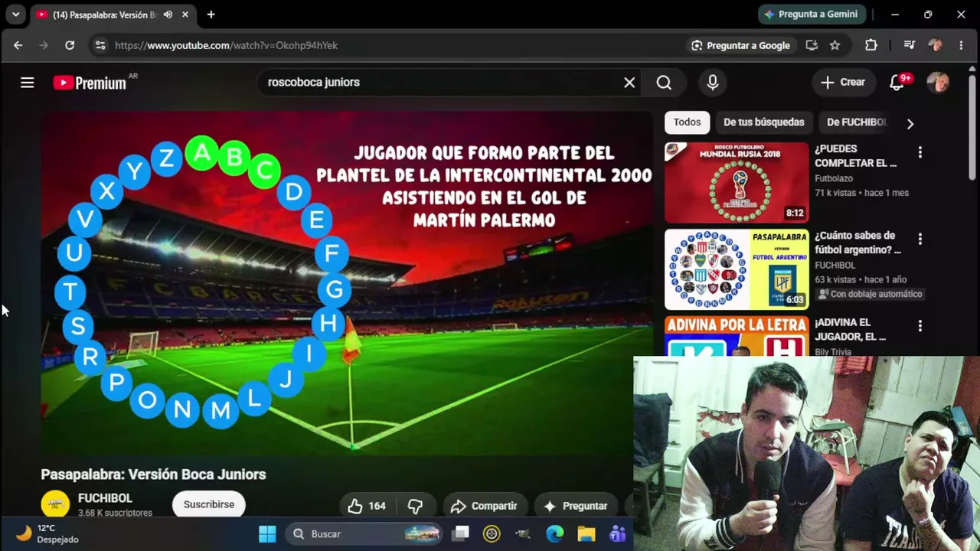Mute the tab via speaker icon

pyautogui.click(x=168, y=15)
